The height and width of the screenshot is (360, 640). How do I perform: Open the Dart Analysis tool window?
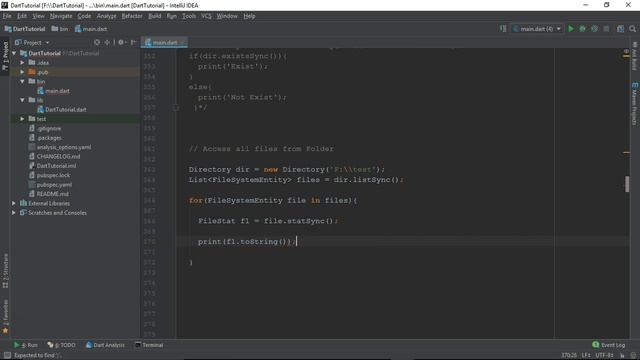105,345
